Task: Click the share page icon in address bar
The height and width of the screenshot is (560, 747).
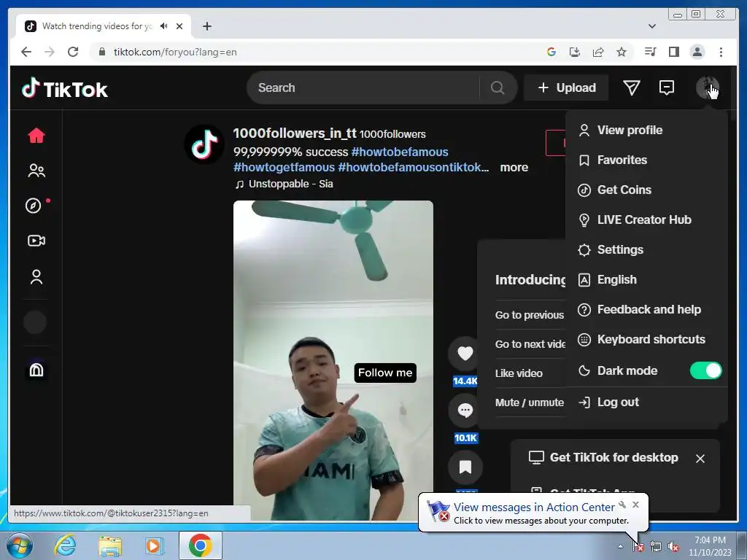Action: 598,52
